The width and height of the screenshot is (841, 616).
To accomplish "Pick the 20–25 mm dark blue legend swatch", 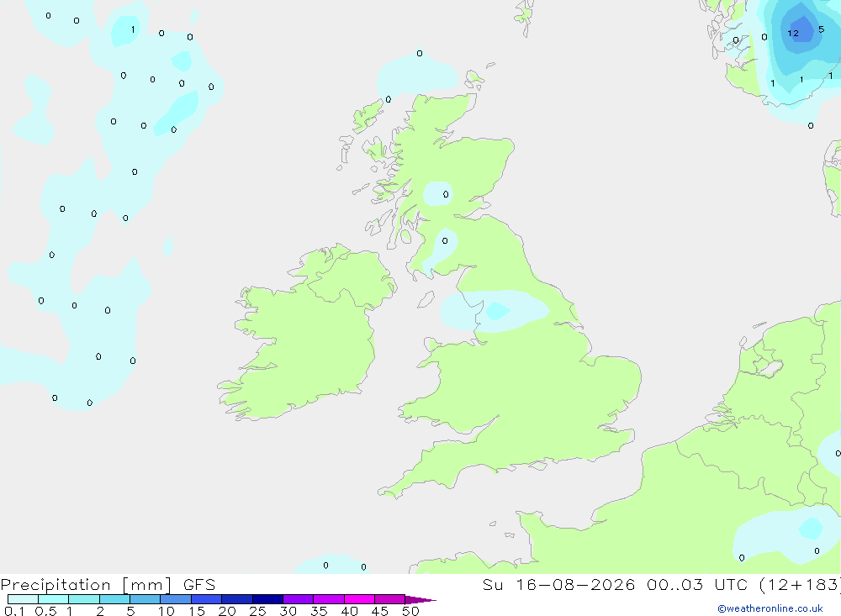I will pyautogui.click(x=236, y=599).
